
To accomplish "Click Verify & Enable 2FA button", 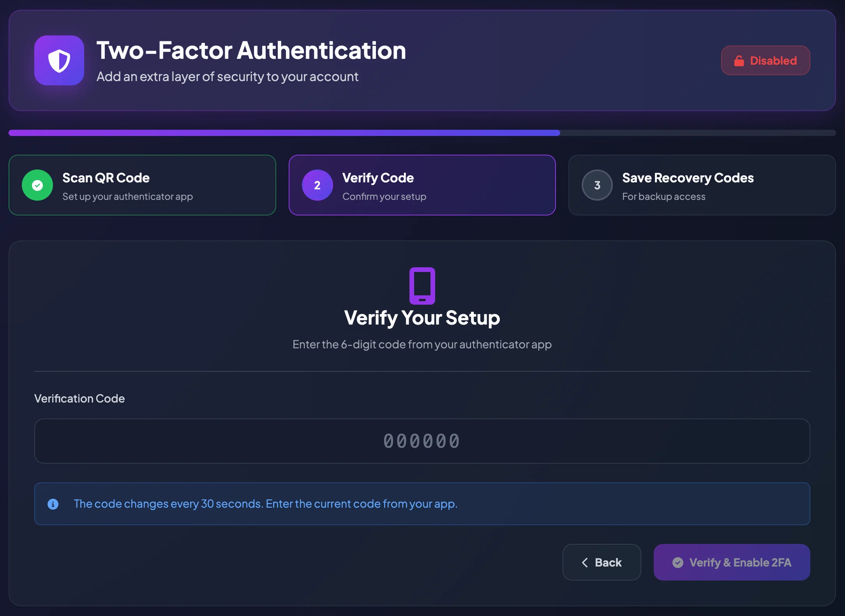I will (732, 562).
